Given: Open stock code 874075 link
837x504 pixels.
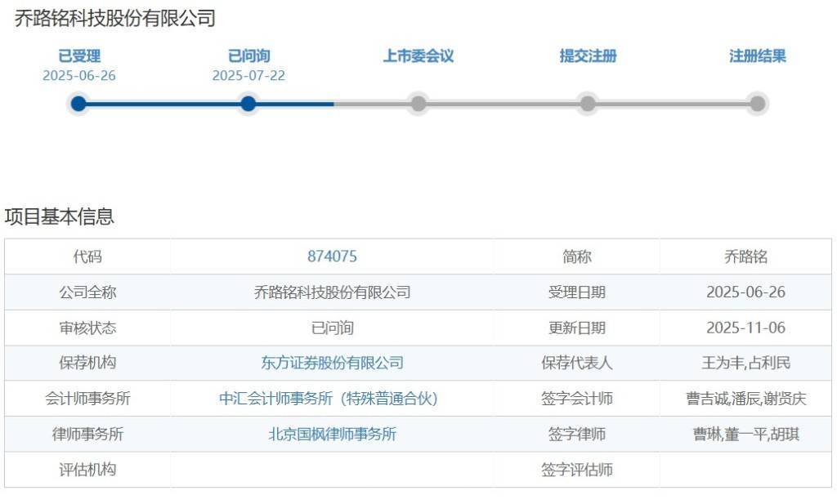Looking at the screenshot, I should point(332,256).
